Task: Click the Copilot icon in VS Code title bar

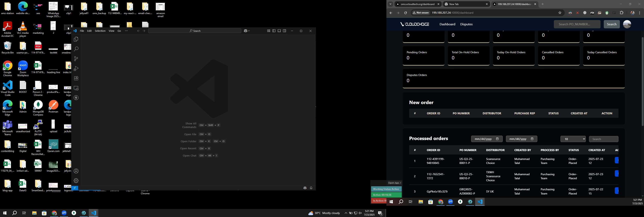Action: tap(246, 31)
